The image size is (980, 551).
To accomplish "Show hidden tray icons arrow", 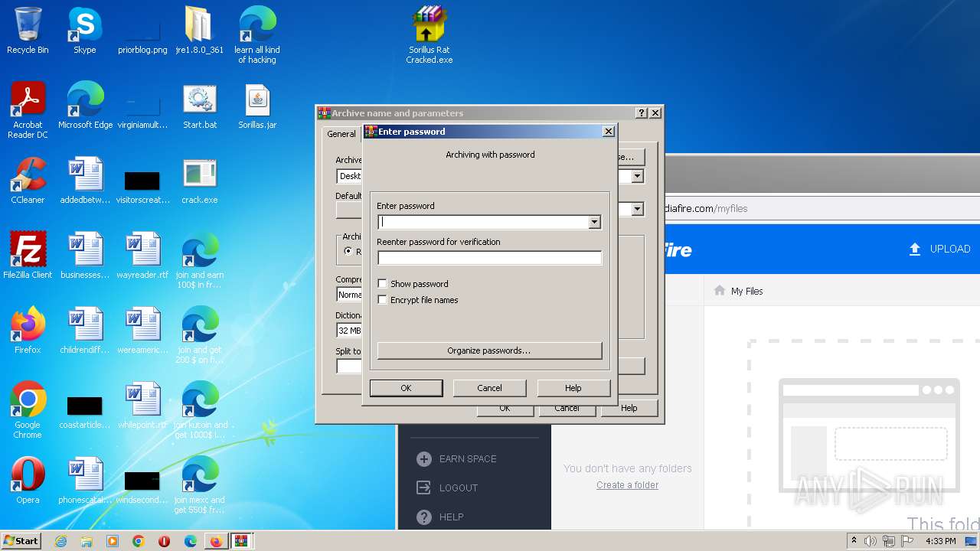I will coord(854,541).
